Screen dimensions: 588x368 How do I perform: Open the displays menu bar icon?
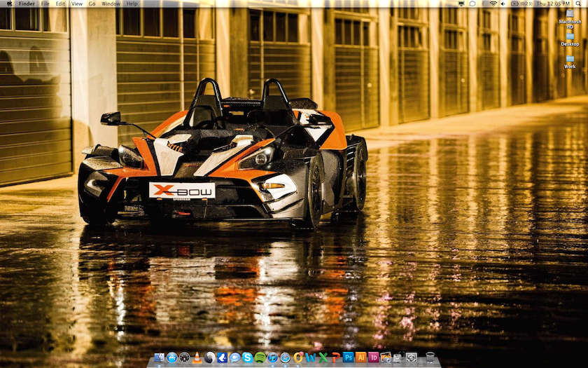pyautogui.click(x=461, y=4)
